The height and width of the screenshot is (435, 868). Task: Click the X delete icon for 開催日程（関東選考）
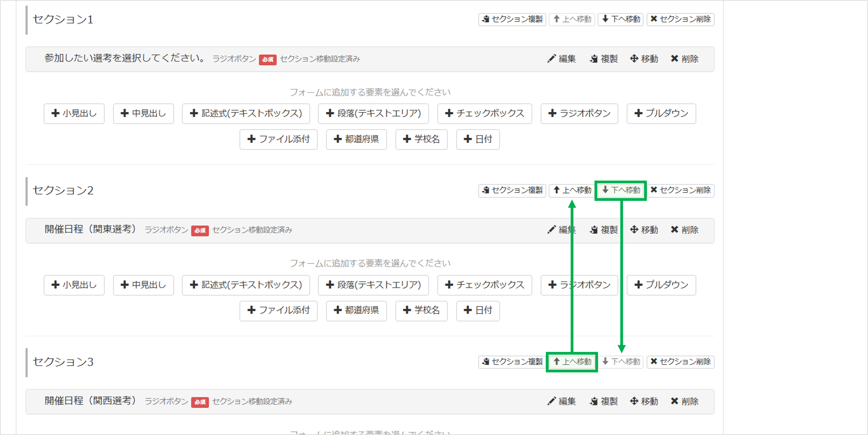(x=674, y=230)
